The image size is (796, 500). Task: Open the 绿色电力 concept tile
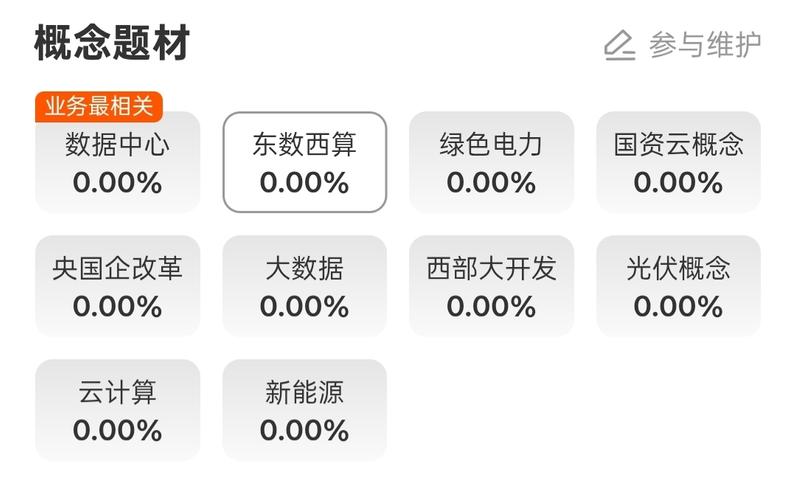(491, 162)
